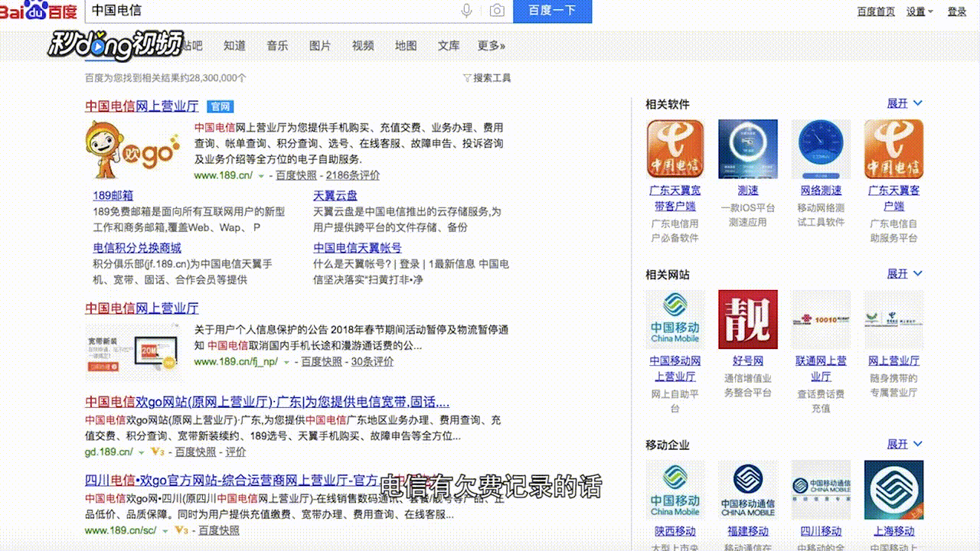Screen dimensions: 980x551
Task: Click the 陕西移动 logo thumbnail
Action: tap(675, 490)
